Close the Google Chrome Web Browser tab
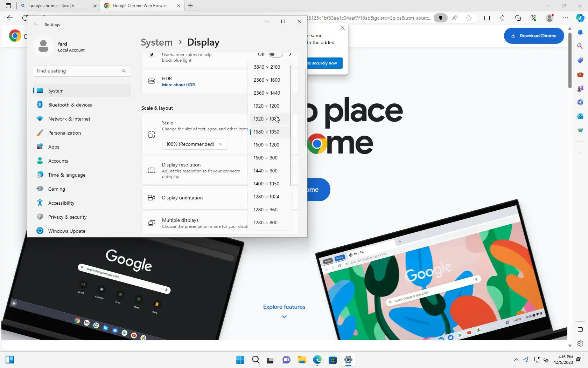The height and width of the screenshot is (368, 588). pos(179,6)
